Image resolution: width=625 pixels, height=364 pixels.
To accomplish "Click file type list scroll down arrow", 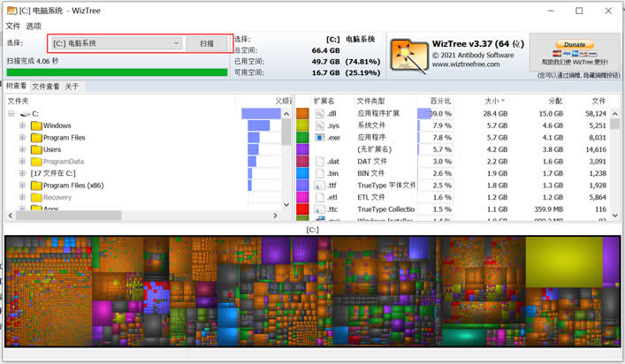I will click(615, 216).
